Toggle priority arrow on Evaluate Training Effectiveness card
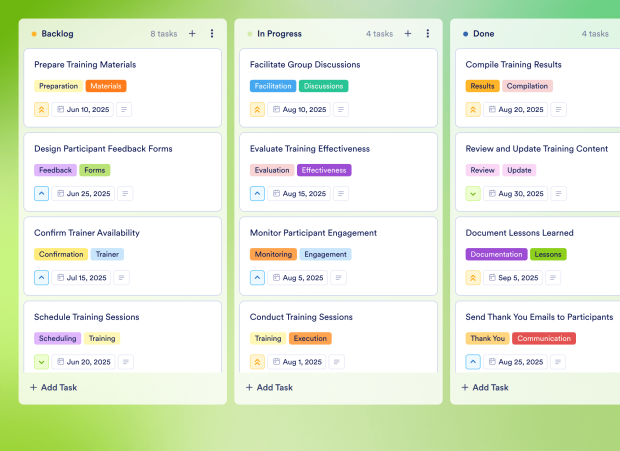The width and height of the screenshot is (620, 451). 258,193
